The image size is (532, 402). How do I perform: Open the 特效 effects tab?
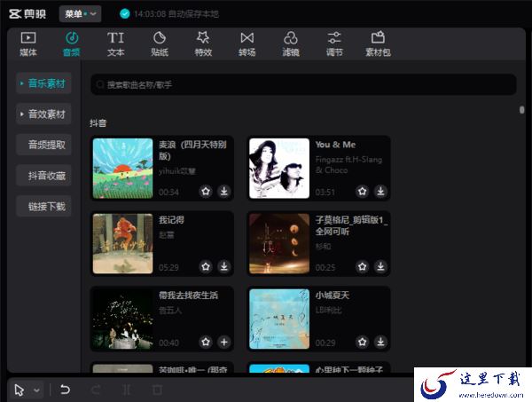203,43
